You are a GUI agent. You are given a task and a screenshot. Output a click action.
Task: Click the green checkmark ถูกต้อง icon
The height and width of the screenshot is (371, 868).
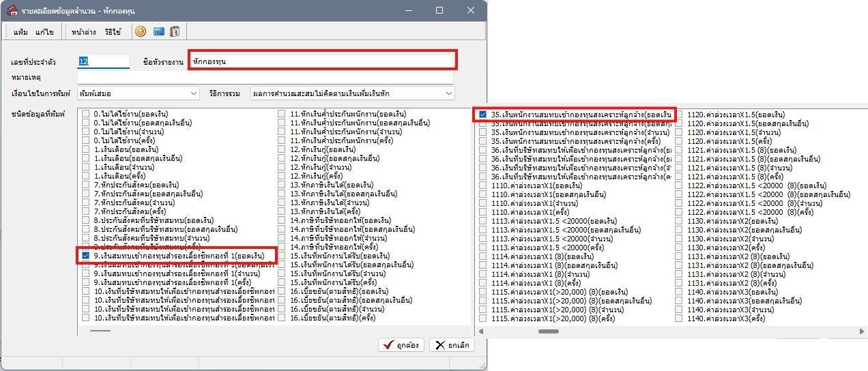388,345
